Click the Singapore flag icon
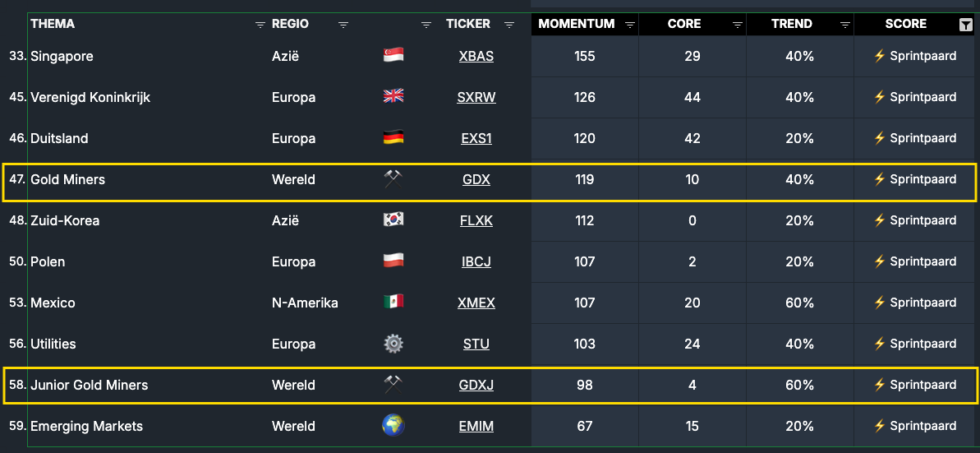 pyautogui.click(x=393, y=56)
